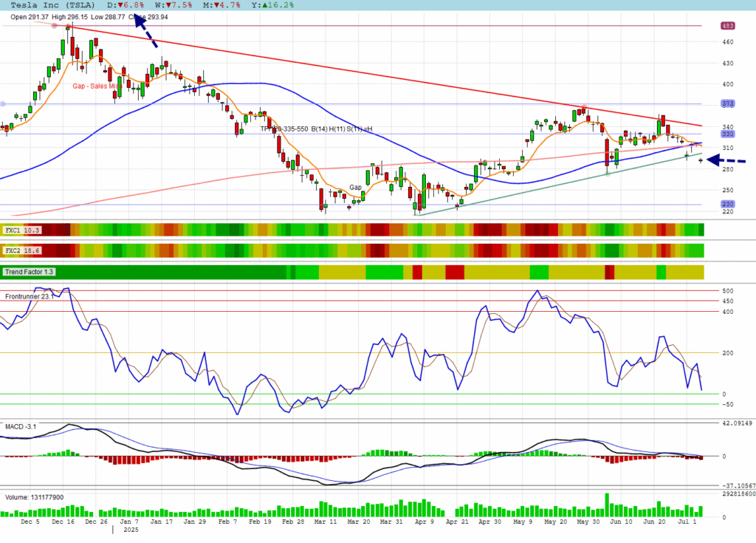Click the 310 price axis label

click(727, 148)
